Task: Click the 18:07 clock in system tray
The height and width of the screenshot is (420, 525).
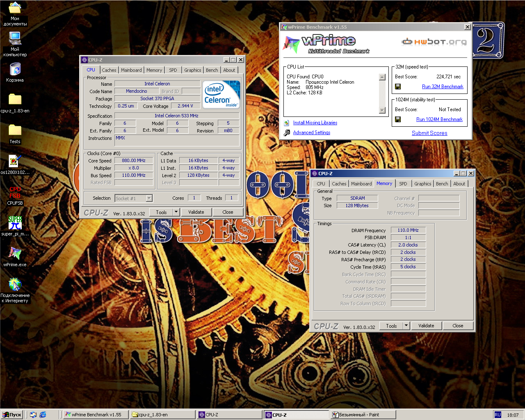Action: [x=513, y=415]
